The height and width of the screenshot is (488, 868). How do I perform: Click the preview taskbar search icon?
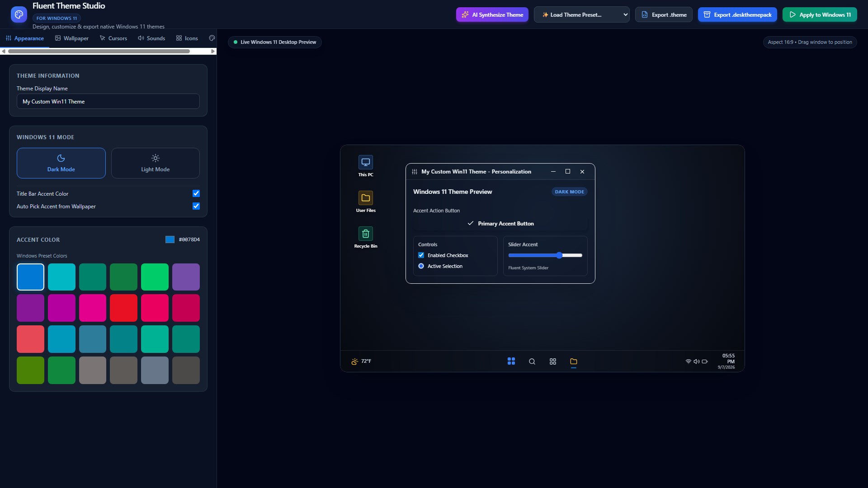coord(532,361)
